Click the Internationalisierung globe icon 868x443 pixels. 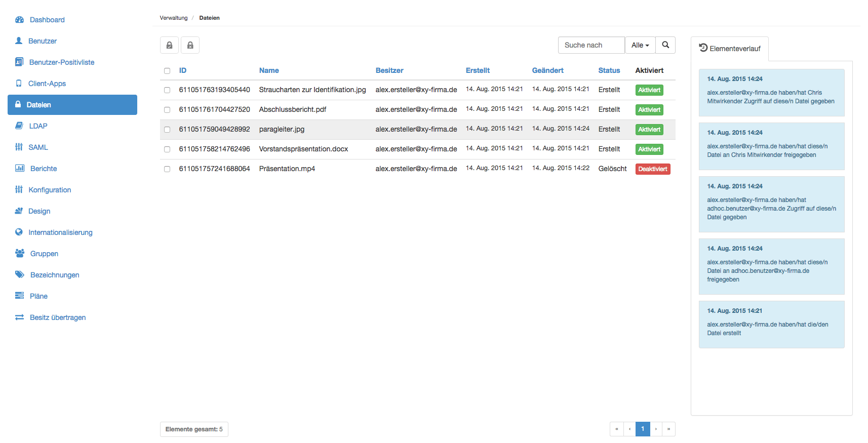(x=19, y=232)
